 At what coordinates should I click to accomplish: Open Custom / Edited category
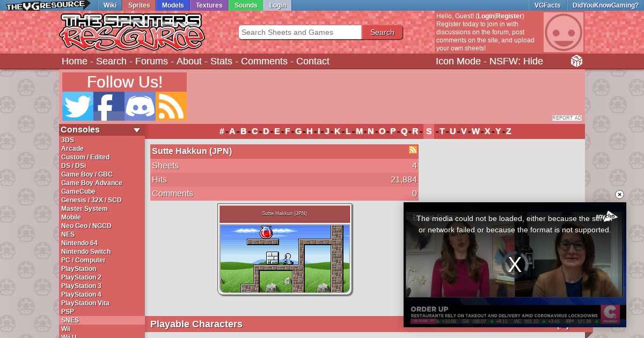(102, 157)
